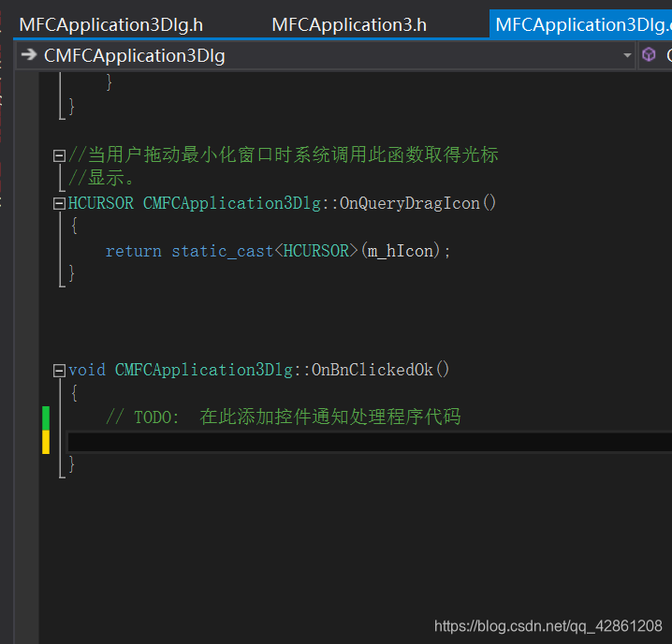Place cursor on the empty highlighted code line
672x644 pixels.
pyautogui.click(x=370, y=442)
